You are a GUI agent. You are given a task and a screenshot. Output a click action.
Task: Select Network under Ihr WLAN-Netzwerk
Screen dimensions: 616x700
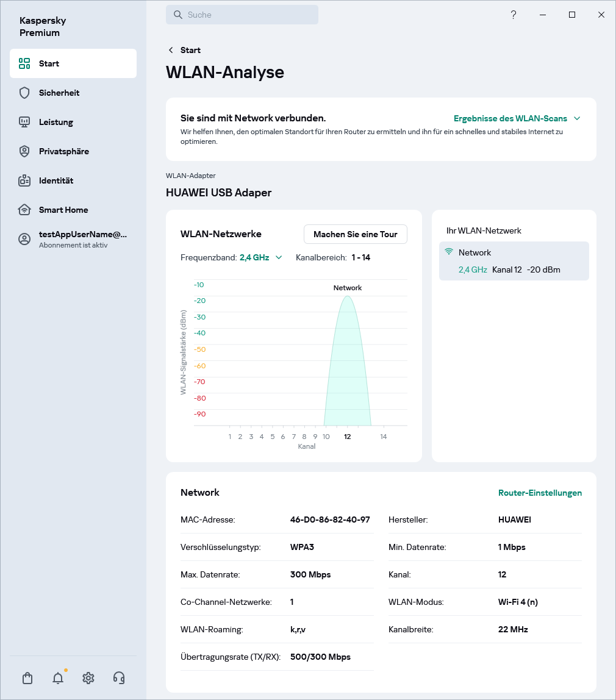[514, 260]
